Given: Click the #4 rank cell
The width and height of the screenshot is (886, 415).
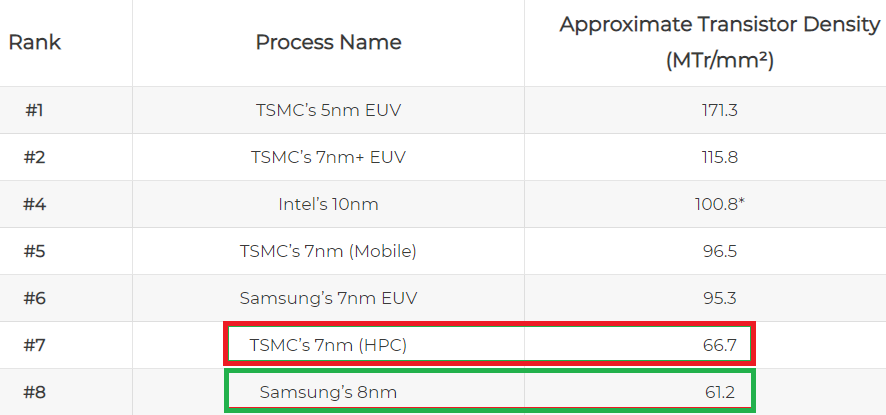Looking at the screenshot, I should coord(34,204).
